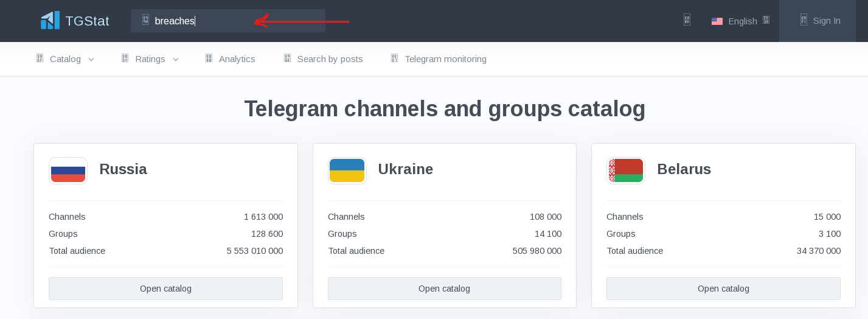Click the icon left of the language flag
Screen dimensions: 868x319
pos(687,20)
